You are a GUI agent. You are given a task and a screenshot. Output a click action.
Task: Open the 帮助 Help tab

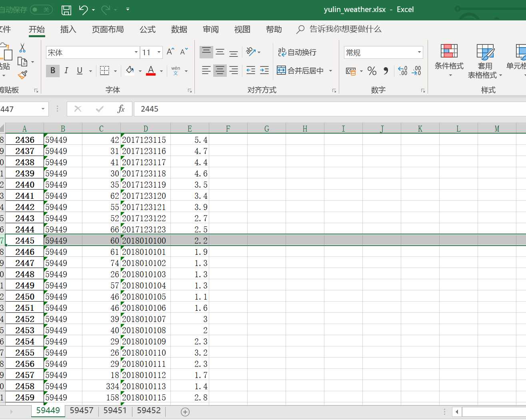(x=274, y=30)
